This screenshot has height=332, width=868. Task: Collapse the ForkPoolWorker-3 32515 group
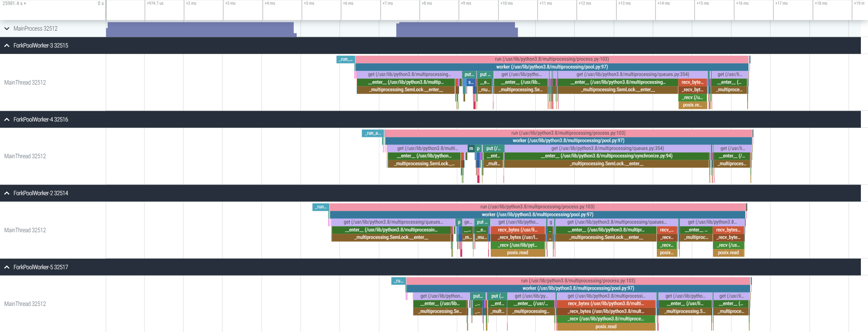coord(7,45)
